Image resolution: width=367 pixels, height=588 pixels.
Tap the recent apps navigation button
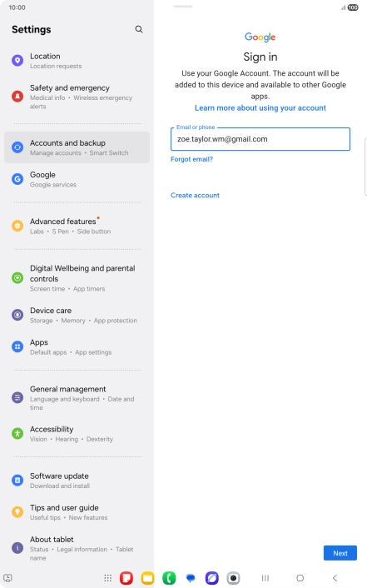tap(265, 578)
